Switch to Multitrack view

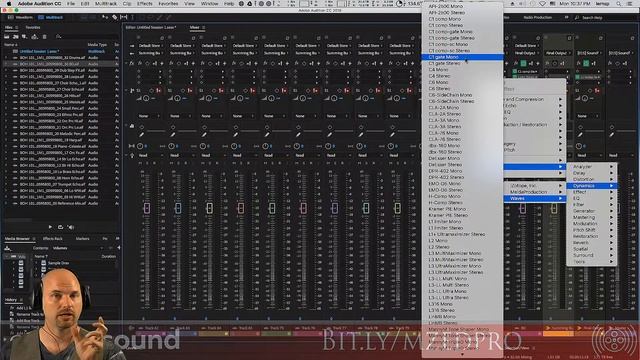pos(51,18)
